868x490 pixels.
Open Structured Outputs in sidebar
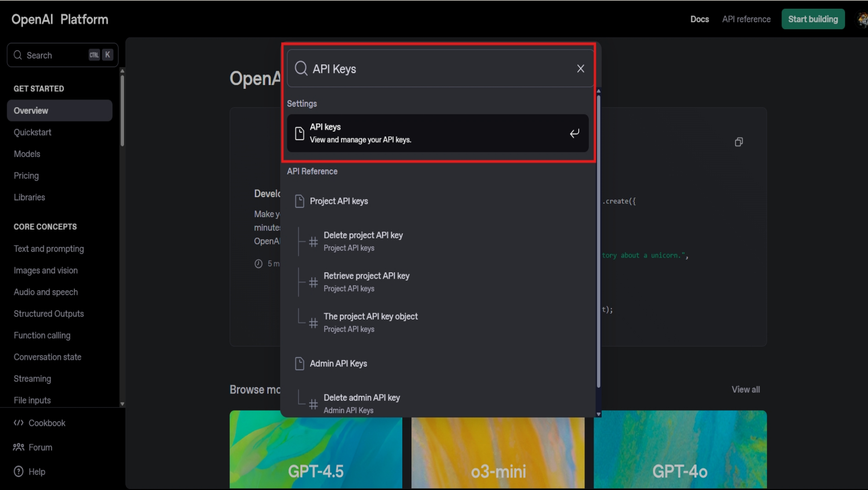pos(49,314)
